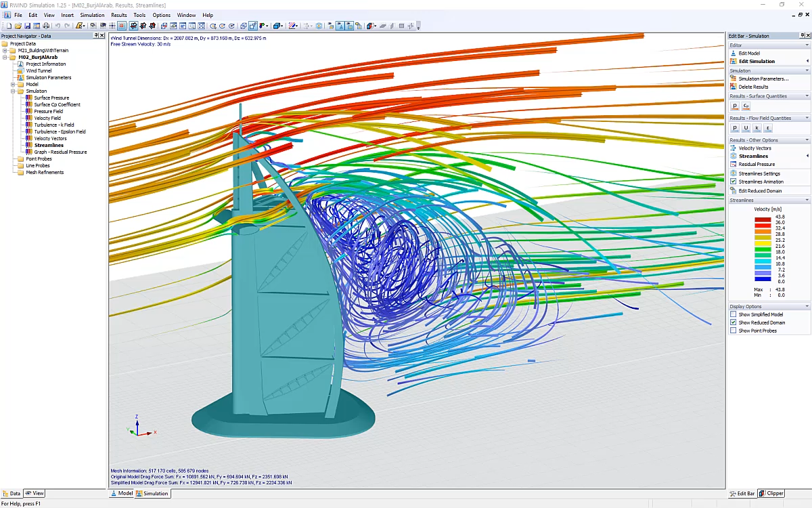Open Streamlines Settings in the Edit Bar
Viewport: 812px width, 508px height.
(761, 173)
